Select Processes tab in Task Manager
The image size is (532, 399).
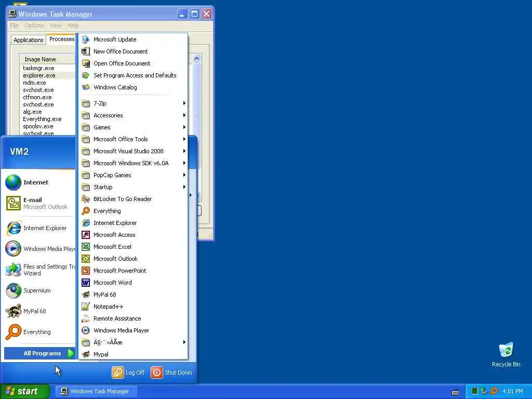coord(61,39)
